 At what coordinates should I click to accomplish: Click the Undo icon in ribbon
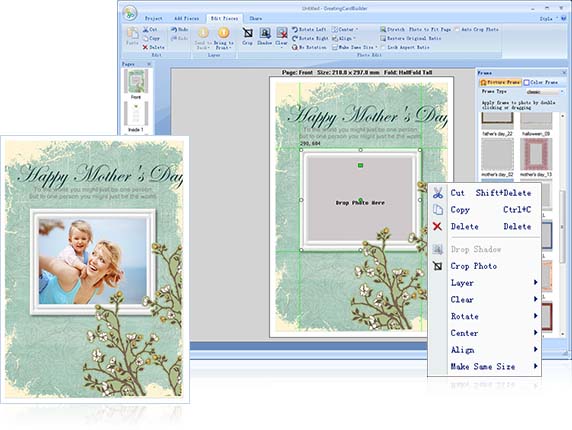click(179, 30)
